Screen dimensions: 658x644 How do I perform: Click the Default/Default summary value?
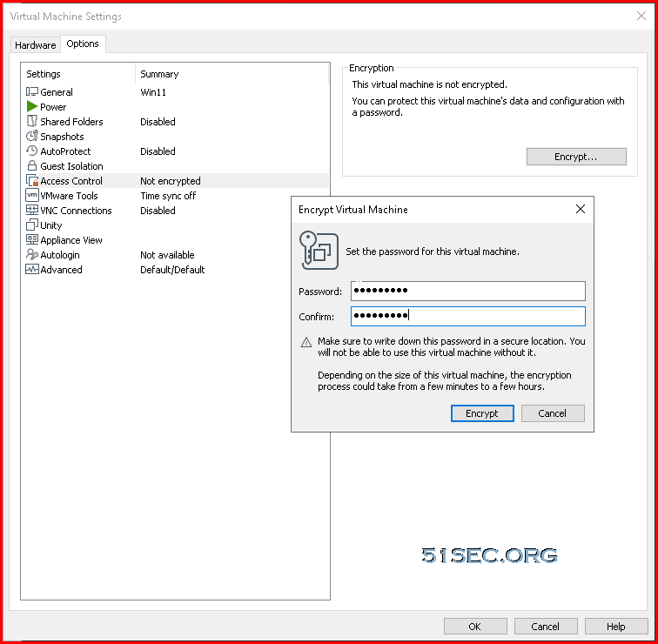pos(172,269)
